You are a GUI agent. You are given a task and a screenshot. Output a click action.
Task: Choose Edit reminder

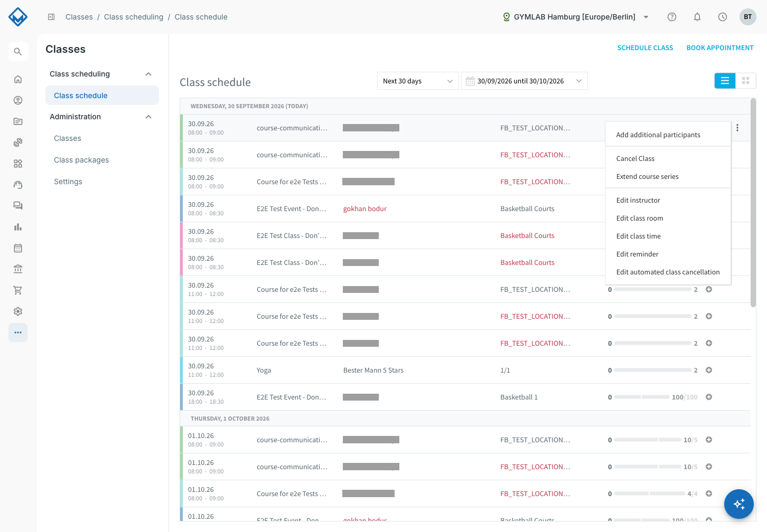point(668,254)
